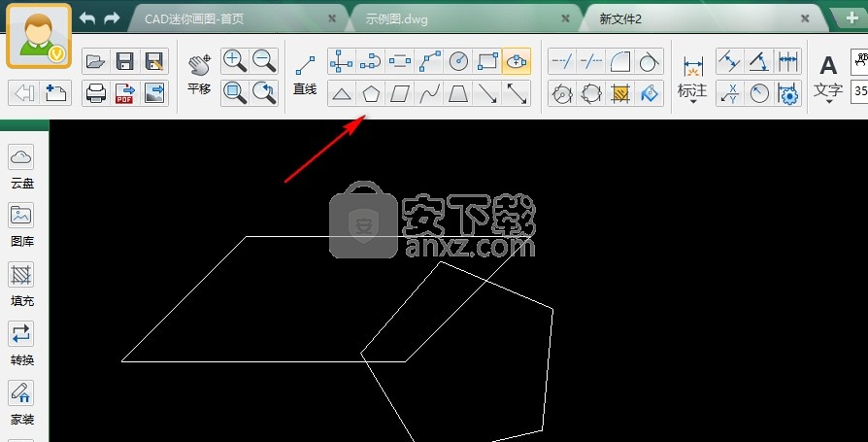
Task: Close the 新文件2 tab
Action: (x=805, y=18)
